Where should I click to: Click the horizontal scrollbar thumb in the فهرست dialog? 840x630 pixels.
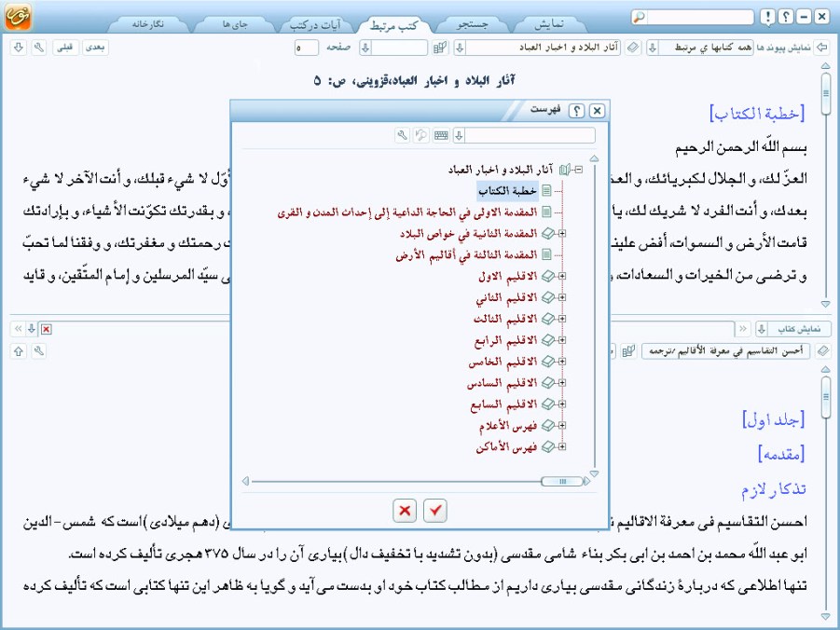(562, 482)
